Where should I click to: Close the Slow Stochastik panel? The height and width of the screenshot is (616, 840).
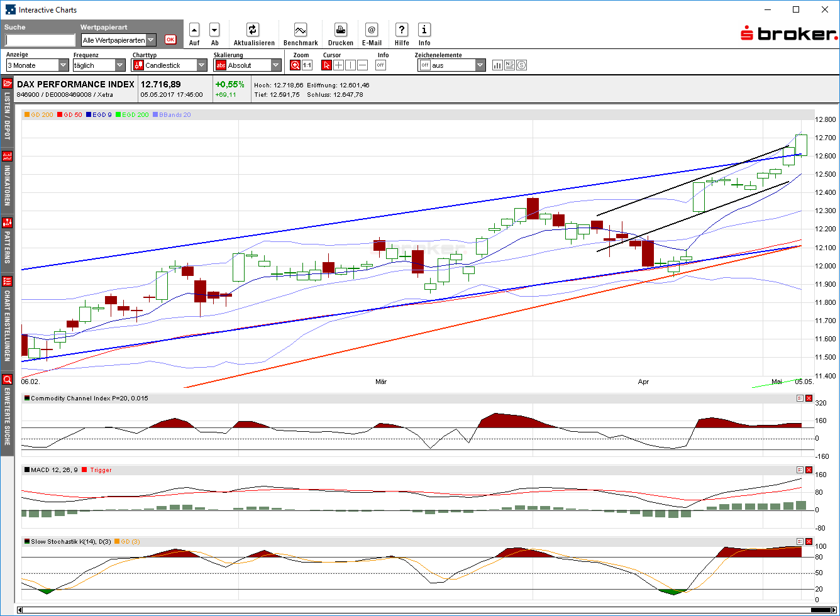pyautogui.click(x=809, y=541)
